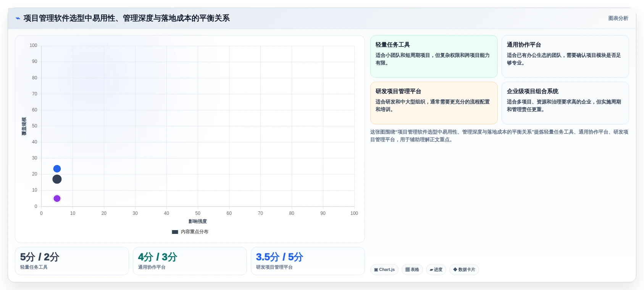
Task: Click the 5分 / 2分 stat card
Action: click(x=72, y=261)
